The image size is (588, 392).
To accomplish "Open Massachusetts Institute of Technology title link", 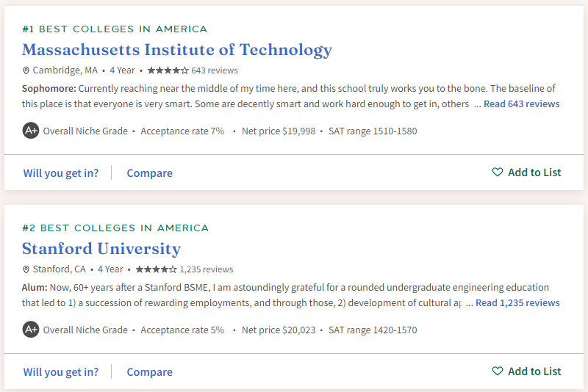I will (177, 50).
